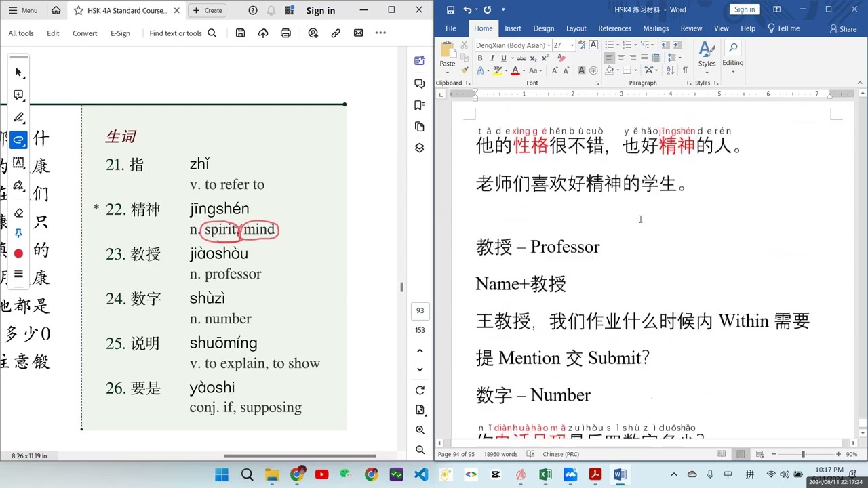
Task: Click Tell me search in Word
Action: click(x=784, y=28)
